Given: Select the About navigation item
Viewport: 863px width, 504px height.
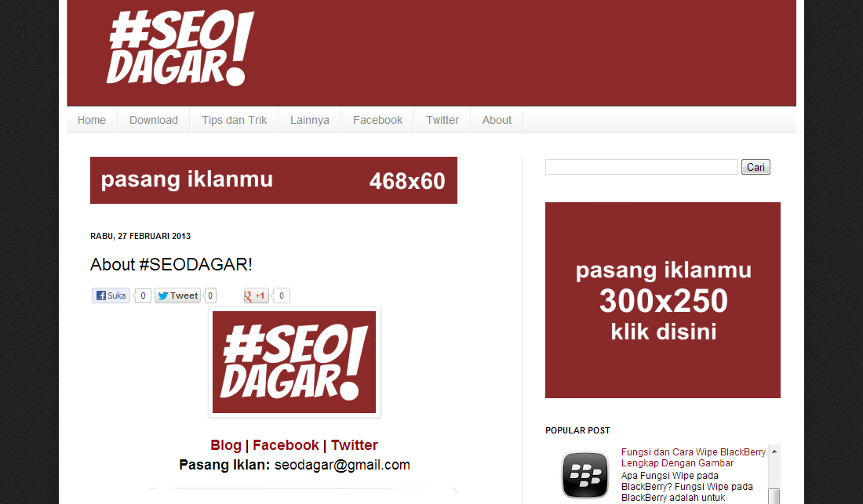Looking at the screenshot, I should (x=497, y=120).
